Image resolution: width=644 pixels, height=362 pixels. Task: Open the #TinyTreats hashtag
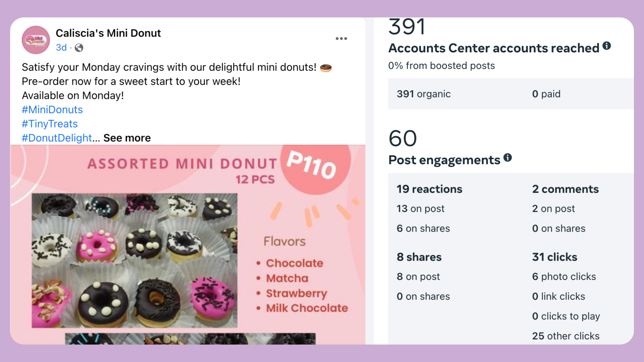point(50,124)
